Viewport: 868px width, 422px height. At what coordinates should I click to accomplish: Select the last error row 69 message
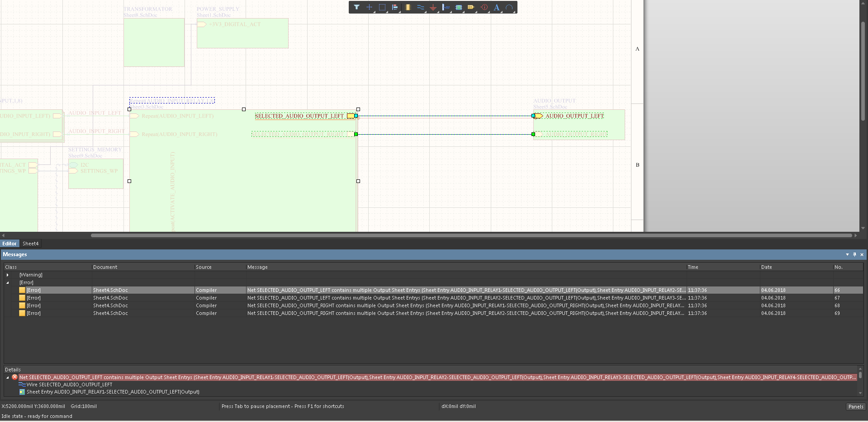[466, 313]
